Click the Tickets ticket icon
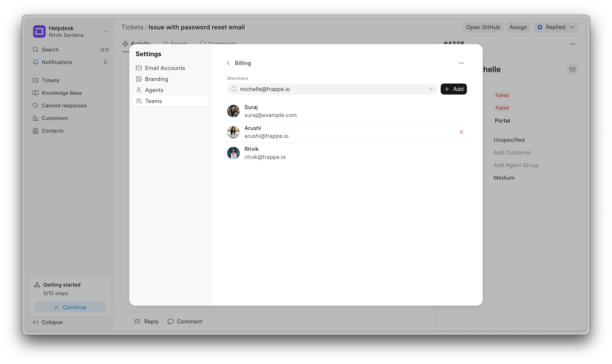 point(36,80)
